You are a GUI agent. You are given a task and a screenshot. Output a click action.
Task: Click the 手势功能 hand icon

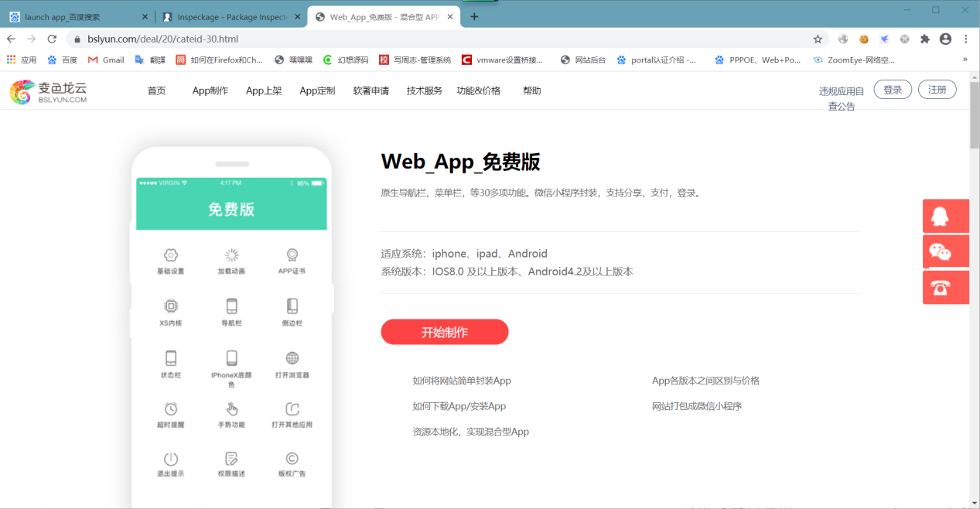pos(231,408)
